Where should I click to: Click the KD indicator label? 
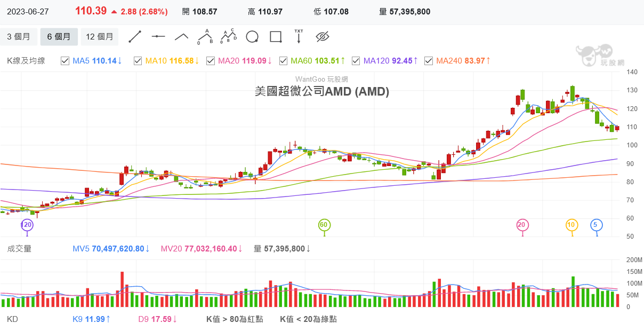point(13,319)
